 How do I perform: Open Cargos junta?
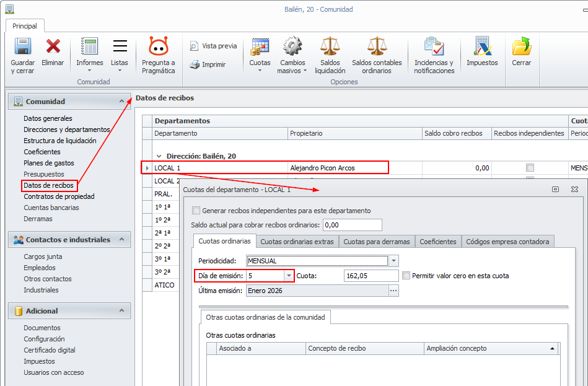(43, 257)
